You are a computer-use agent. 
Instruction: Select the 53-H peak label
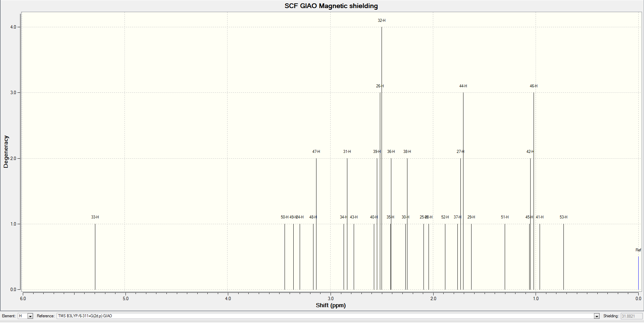pos(563,217)
